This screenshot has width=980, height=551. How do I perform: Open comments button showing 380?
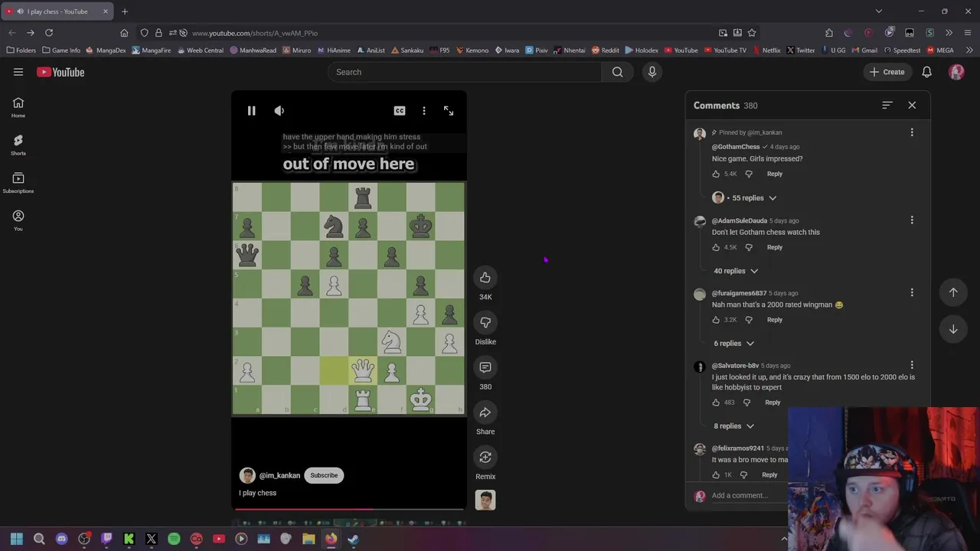click(x=485, y=367)
